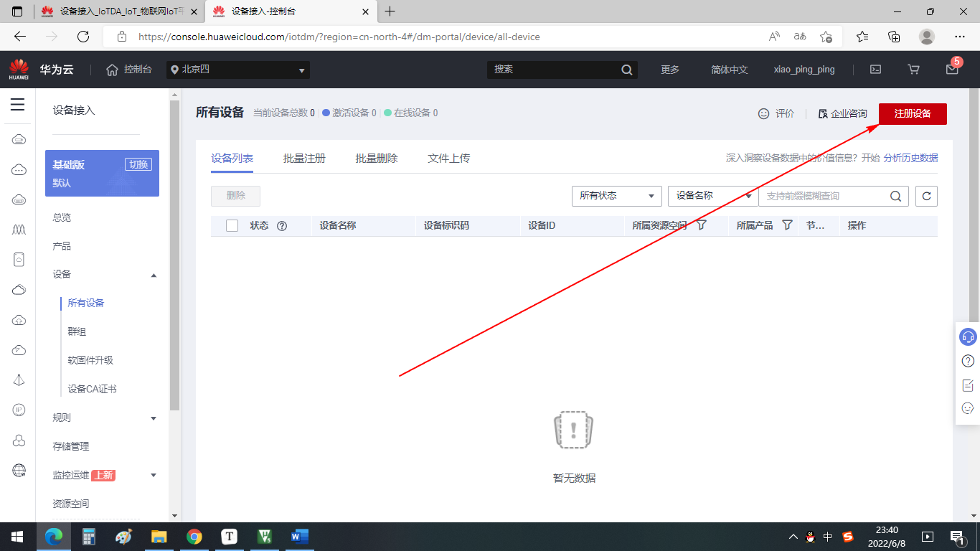Open the headset customer service floating icon
This screenshot has height=551, width=980.
pyautogui.click(x=968, y=336)
